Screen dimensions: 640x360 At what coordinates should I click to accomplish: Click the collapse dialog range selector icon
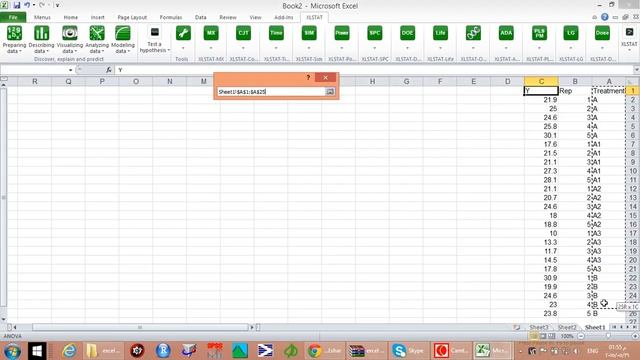click(330, 92)
